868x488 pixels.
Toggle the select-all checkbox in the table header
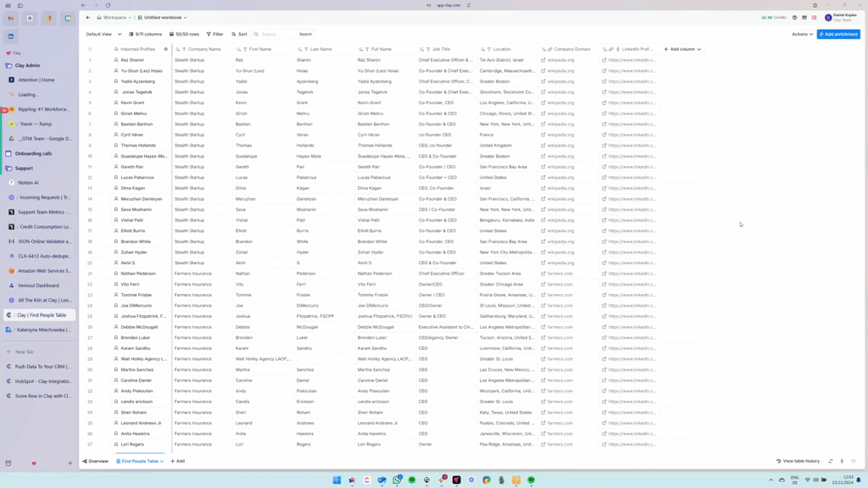click(90, 49)
